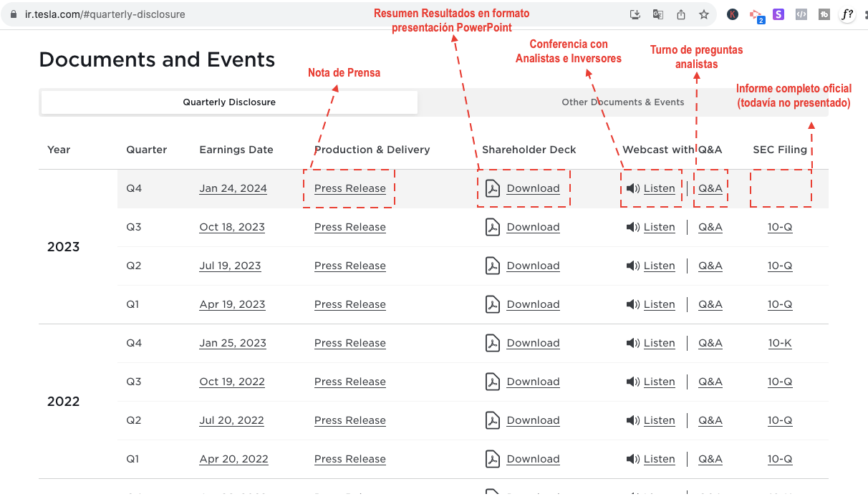The width and height of the screenshot is (868, 499).
Task: Click the speaker icon in the Apr 20, 2022 row
Action: coord(632,459)
